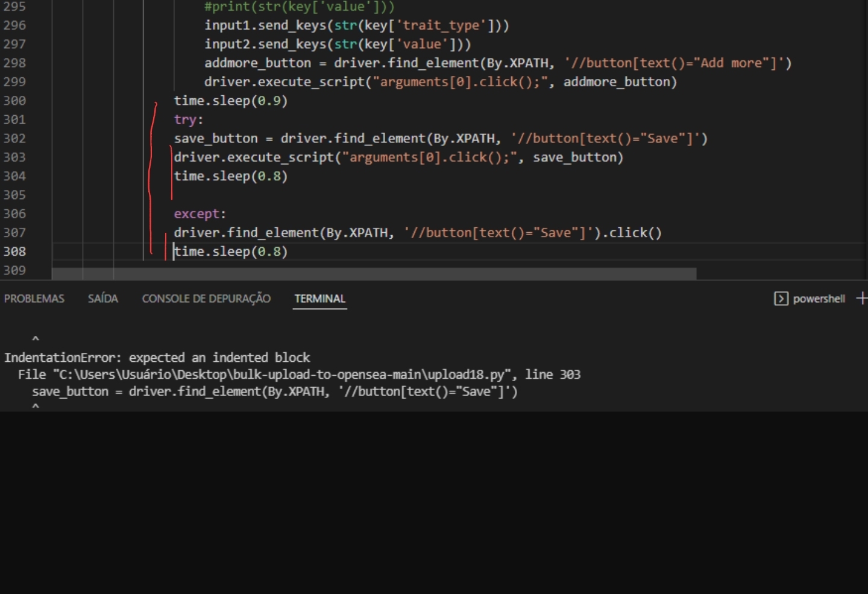868x594 pixels.
Task: Click the horizontal editor scrollbar
Action: 374,273
